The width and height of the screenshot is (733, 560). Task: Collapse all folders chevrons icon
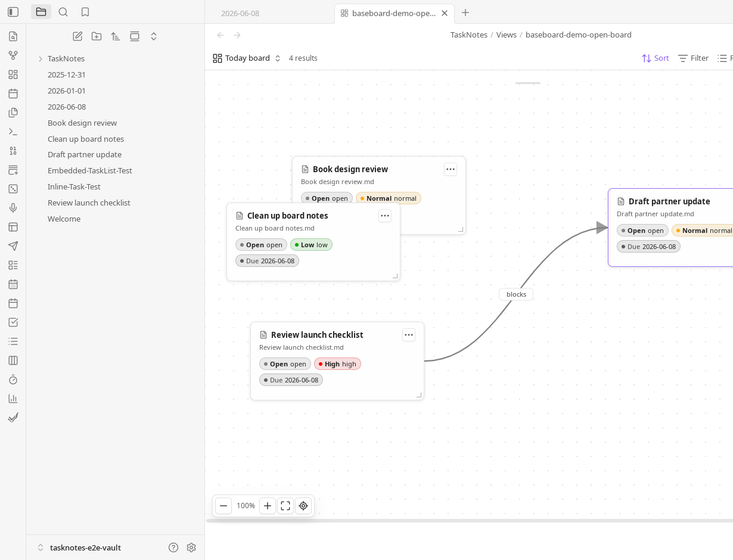click(154, 36)
